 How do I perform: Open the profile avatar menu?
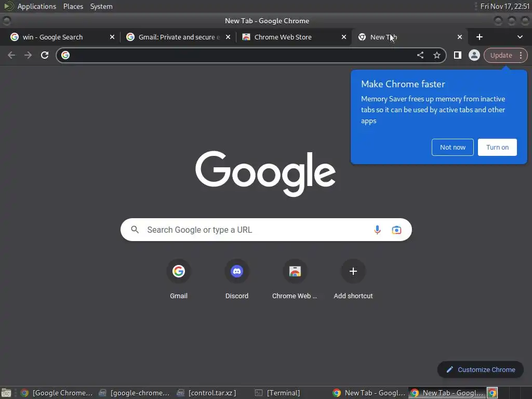click(474, 55)
